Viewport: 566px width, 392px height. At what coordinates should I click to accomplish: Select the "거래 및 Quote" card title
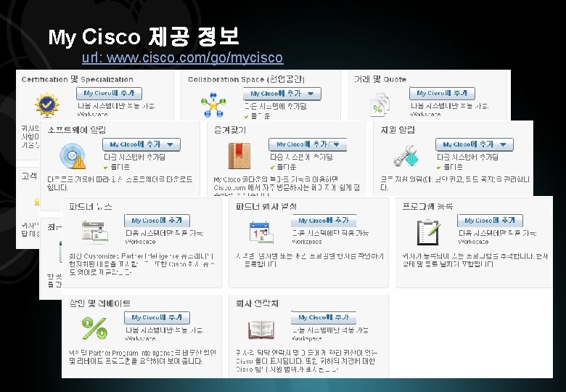tap(380, 79)
